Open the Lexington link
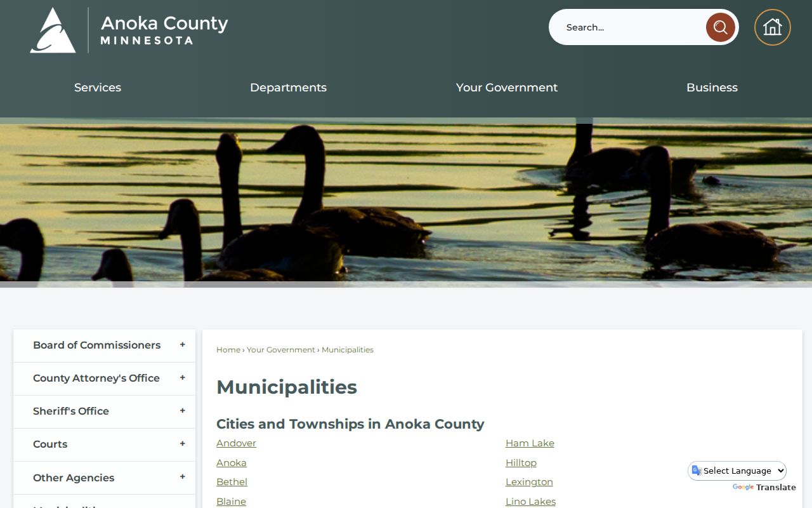Viewport: 812px width, 508px height. coord(529,482)
